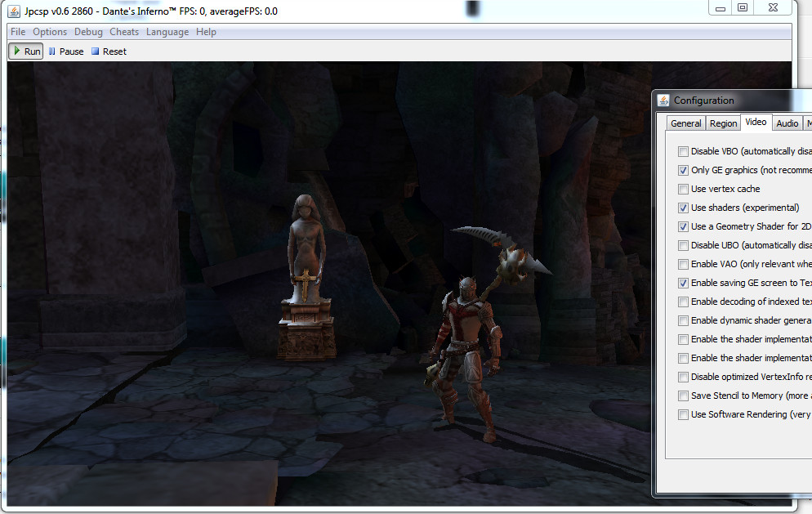
Task: Open the Help menu
Action: (x=207, y=32)
